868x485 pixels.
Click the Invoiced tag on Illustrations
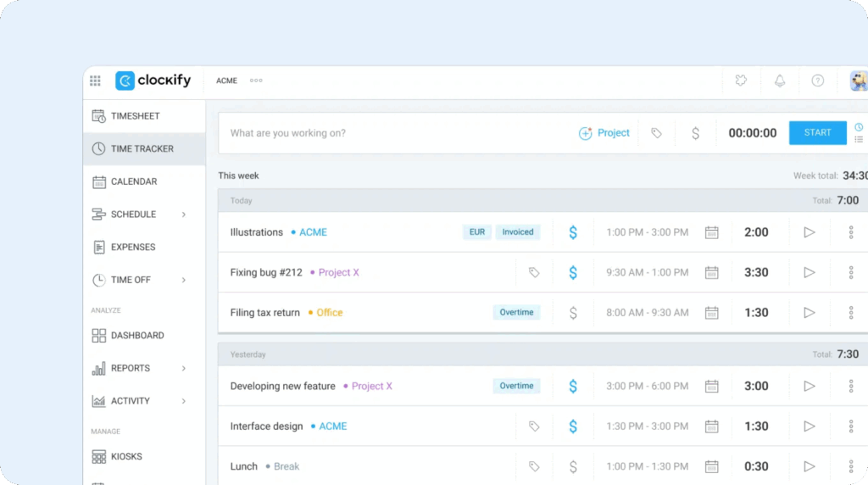point(518,232)
